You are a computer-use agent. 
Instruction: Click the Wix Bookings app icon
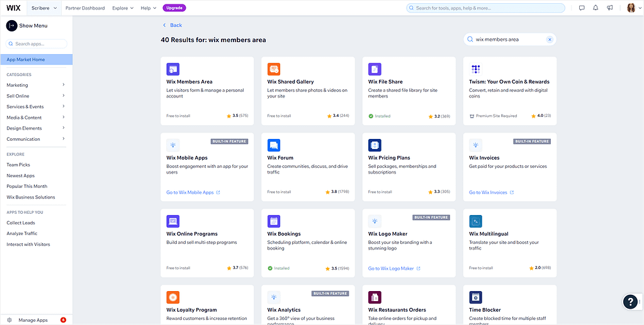pyautogui.click(x=274, y=221)
